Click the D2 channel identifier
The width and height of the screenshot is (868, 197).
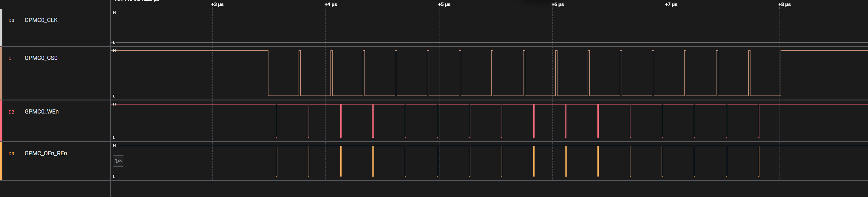(x=11, y=112)
